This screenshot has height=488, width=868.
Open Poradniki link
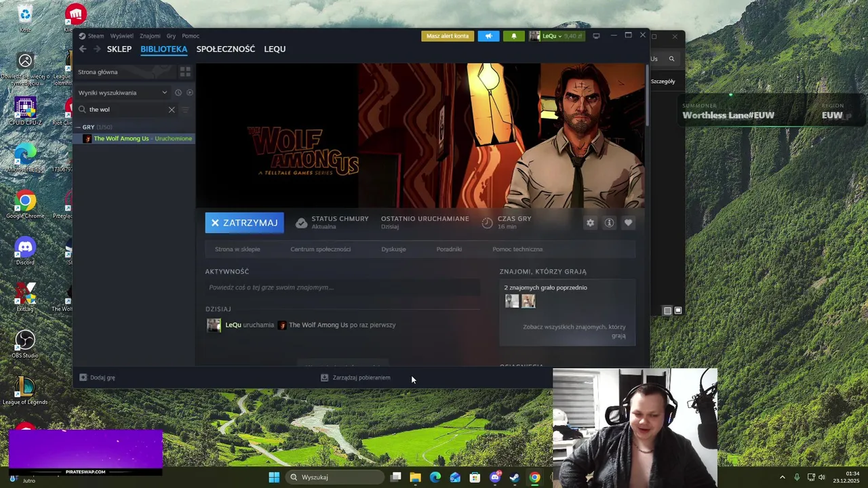point(449,249)
